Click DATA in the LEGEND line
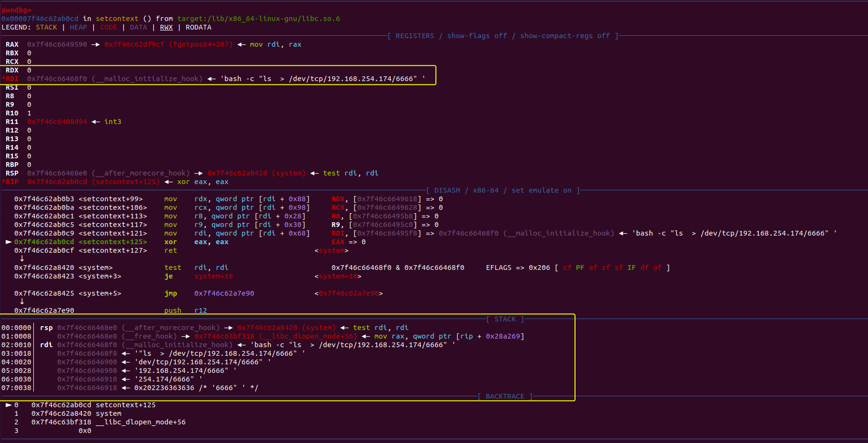Image resolution: width=868 pixels, height=443 pixels. (x=138, y=27)
